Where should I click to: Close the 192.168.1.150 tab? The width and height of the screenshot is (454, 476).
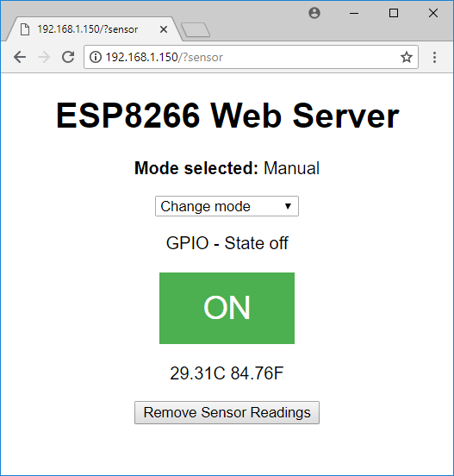[164, 29]
